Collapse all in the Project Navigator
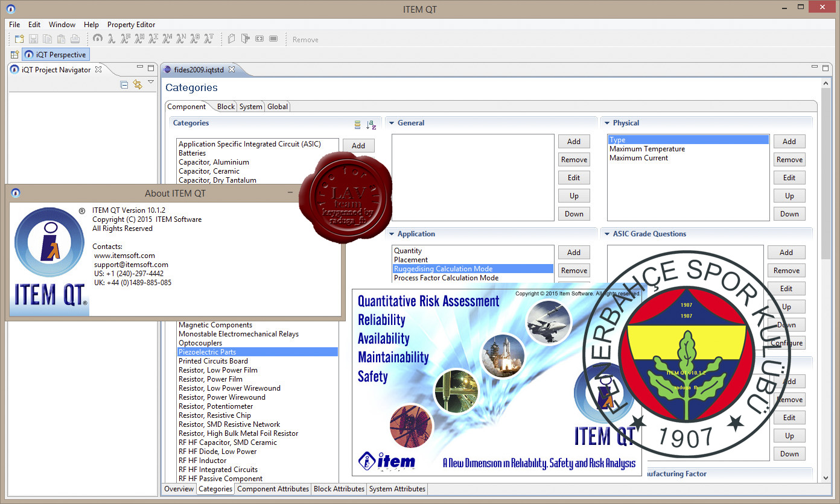The height and width of the screenshot is (504, 840). pyautogui.click(x=124, y=85)
